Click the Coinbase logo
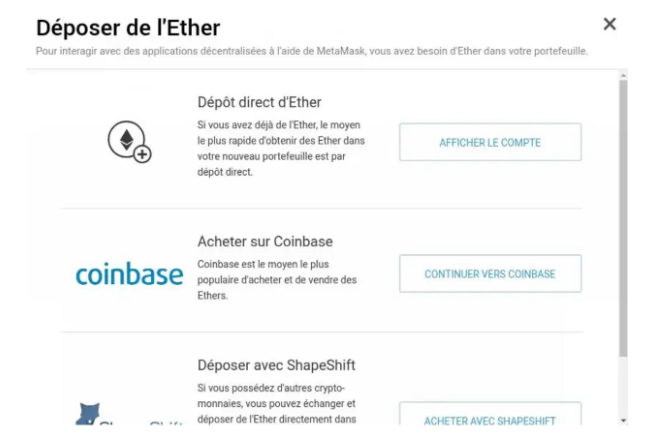The width and height of the screenshot is (647, 437). [129, 274]
